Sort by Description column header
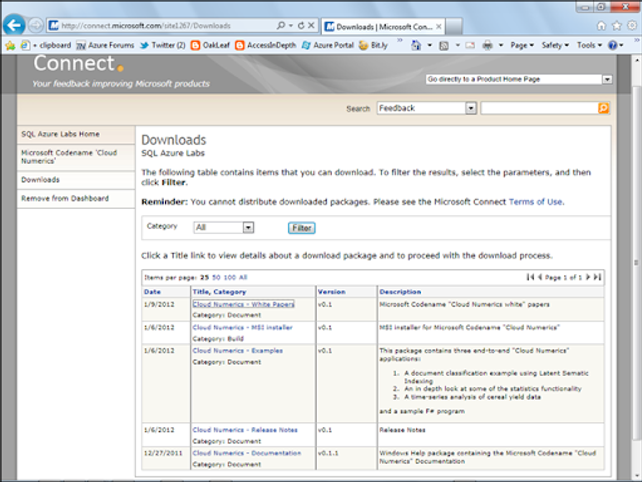The width and height of the screenshot is (642, 482). tap(400, 292)
